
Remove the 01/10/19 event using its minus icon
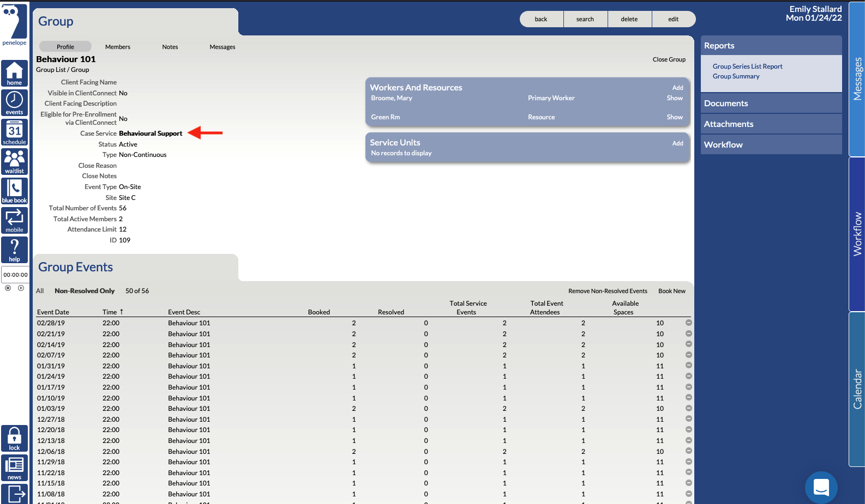click(x=689, y=397)
